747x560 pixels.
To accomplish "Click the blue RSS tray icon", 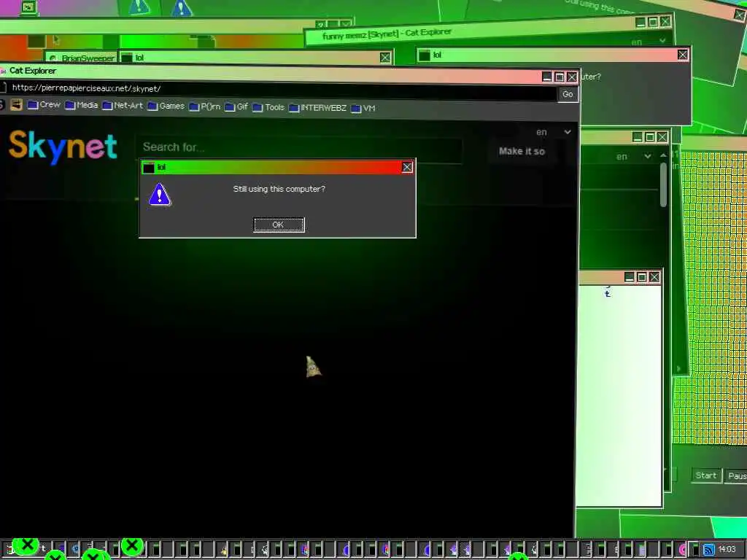I will coord(709,550).
